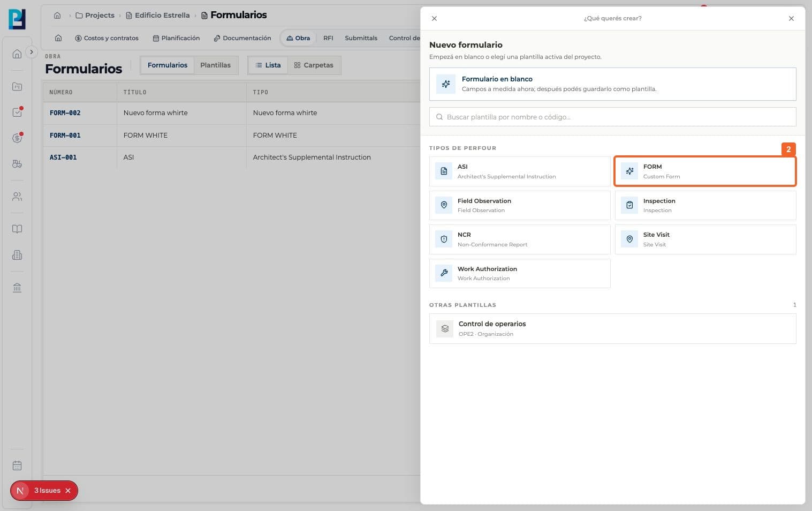The image size is (812, 511).
Task: Dismiss the 3 Issues badge
Action: click(68, 491)
